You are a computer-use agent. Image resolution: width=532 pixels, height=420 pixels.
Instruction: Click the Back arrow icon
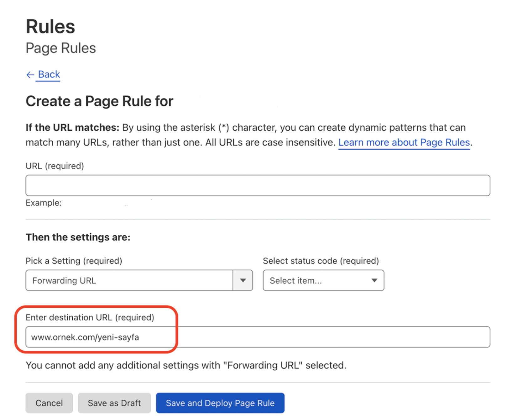[x=30, y=75]
